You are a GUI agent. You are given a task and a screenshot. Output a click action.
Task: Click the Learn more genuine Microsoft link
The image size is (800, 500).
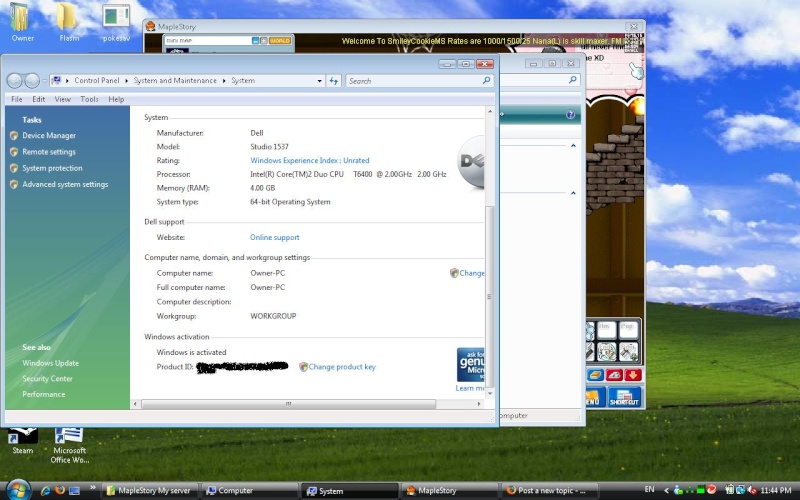click(x=470, y=388)
